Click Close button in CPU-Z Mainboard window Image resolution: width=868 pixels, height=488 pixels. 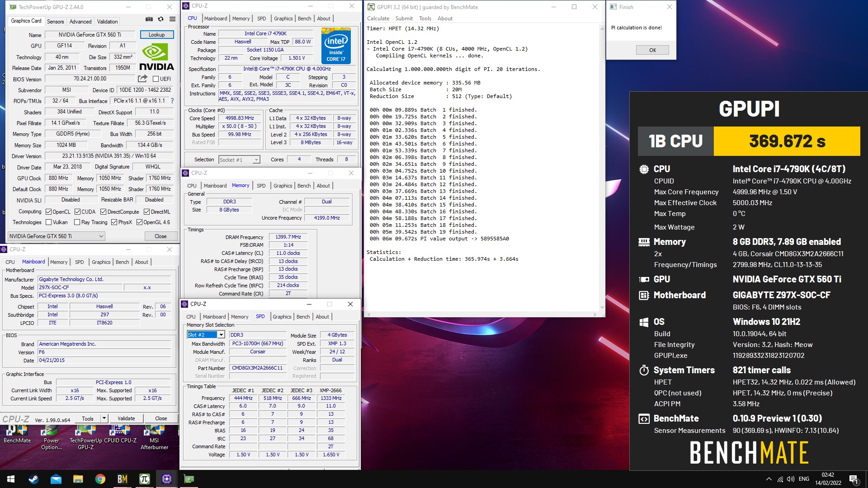coord(161,418)
